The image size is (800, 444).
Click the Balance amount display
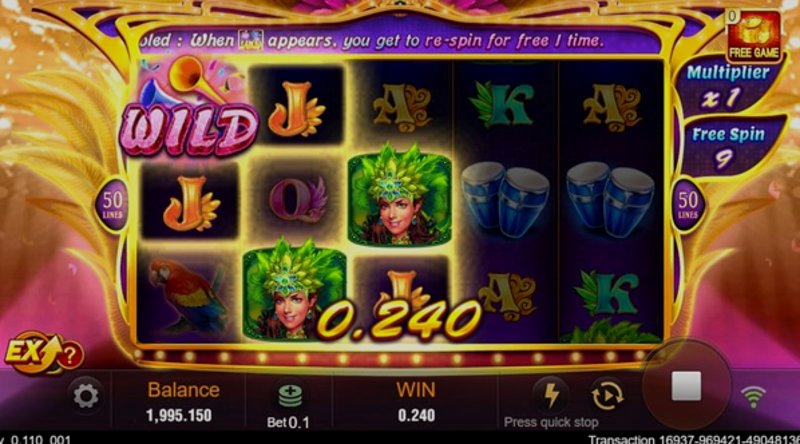tap(179, 415)
